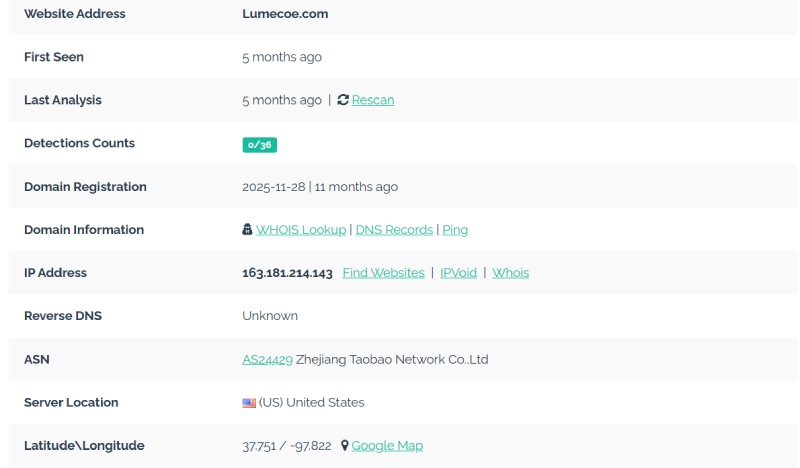This screenshot has height=468, width=800.
Task: Open the DNS Records link
Action: tap(394, 230)
